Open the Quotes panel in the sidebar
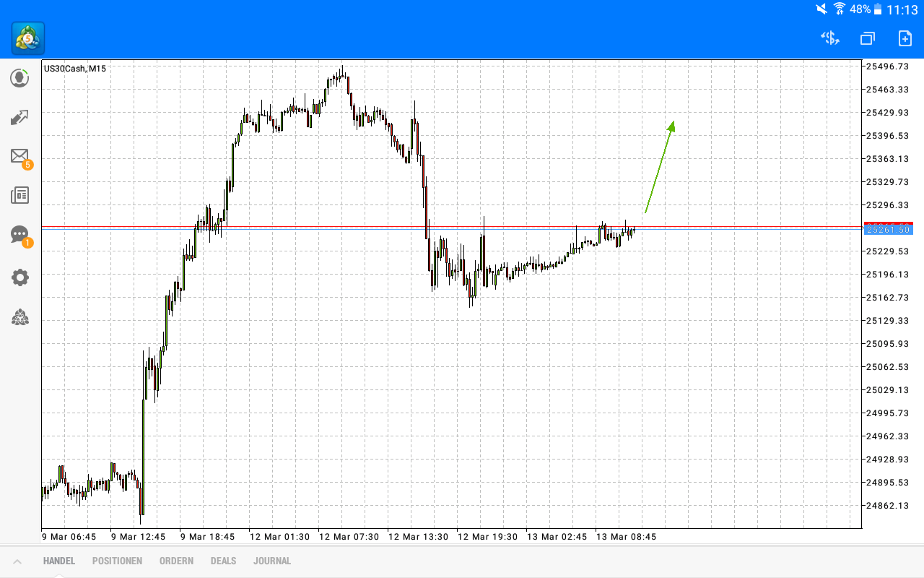Viewport: 924px width, 578px height. click(19, 78)
